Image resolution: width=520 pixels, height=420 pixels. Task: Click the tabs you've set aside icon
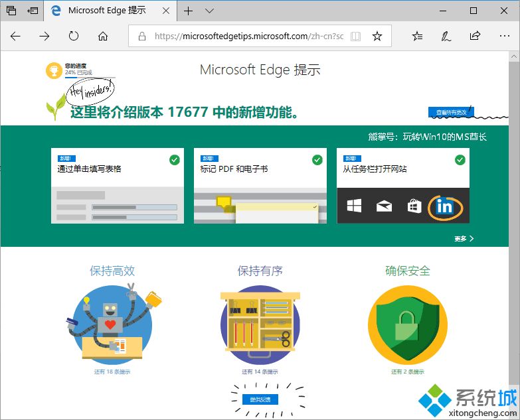(x=11, y=11)
